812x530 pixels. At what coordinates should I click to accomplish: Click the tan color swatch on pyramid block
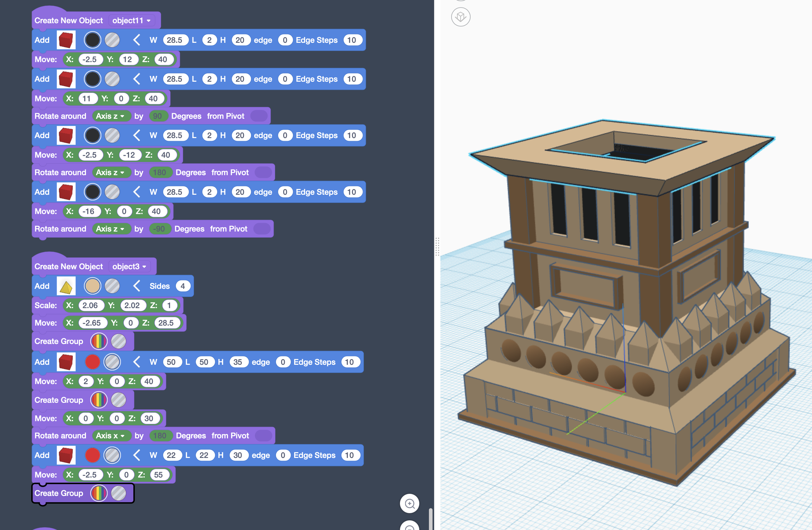point(93,286)
